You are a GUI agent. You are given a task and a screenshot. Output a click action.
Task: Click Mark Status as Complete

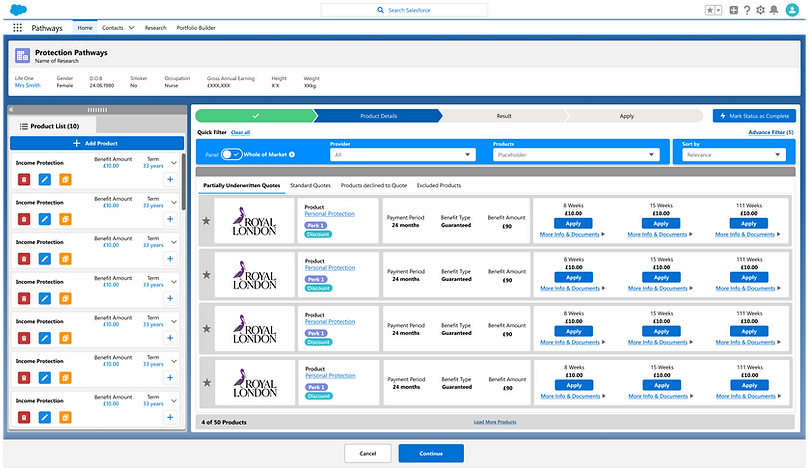754,116
